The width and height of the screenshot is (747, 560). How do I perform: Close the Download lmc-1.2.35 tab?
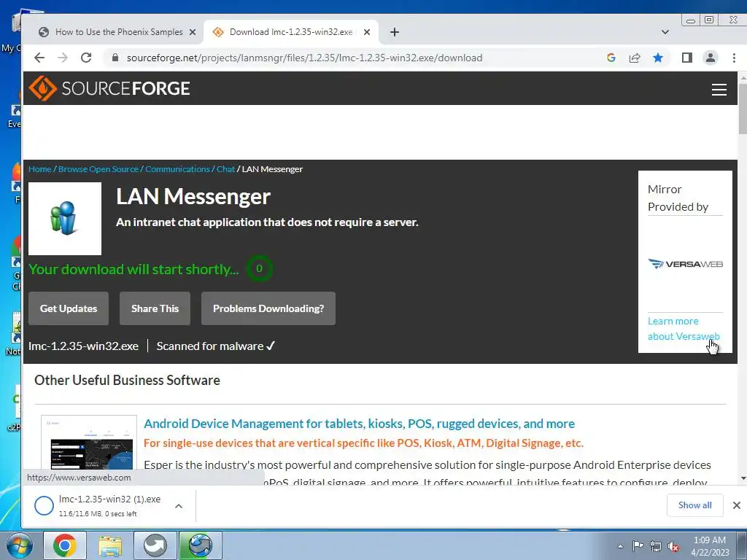[367, 32]
